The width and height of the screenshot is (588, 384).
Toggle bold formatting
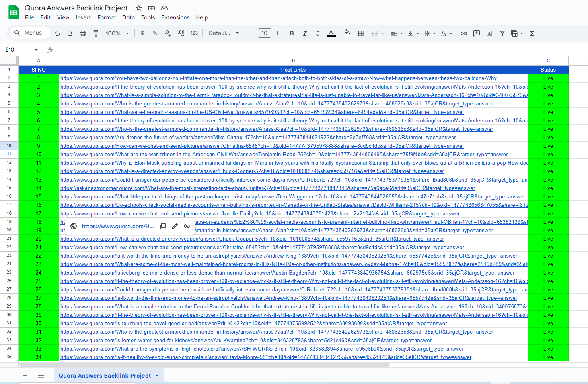point(292,33)
